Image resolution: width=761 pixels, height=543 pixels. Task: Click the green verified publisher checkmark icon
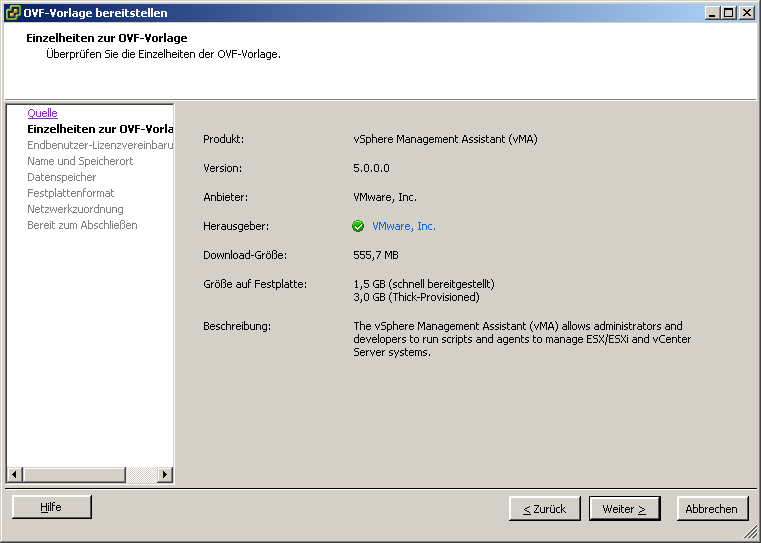pyautogui.click(x=358, y=226)
